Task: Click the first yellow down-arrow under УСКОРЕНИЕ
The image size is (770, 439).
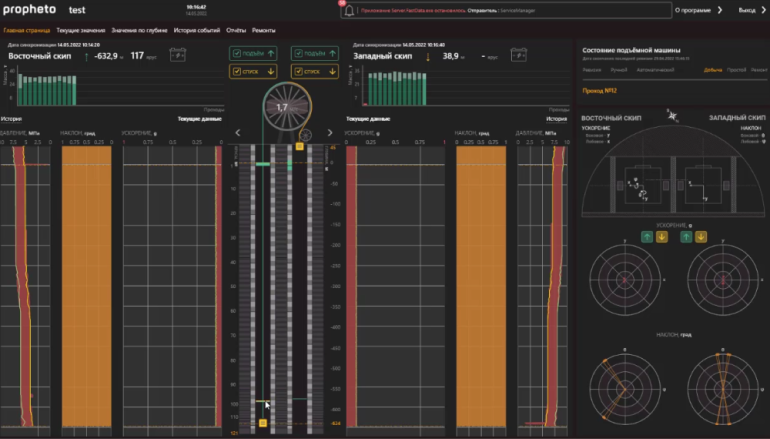Action: click(661, 237)
